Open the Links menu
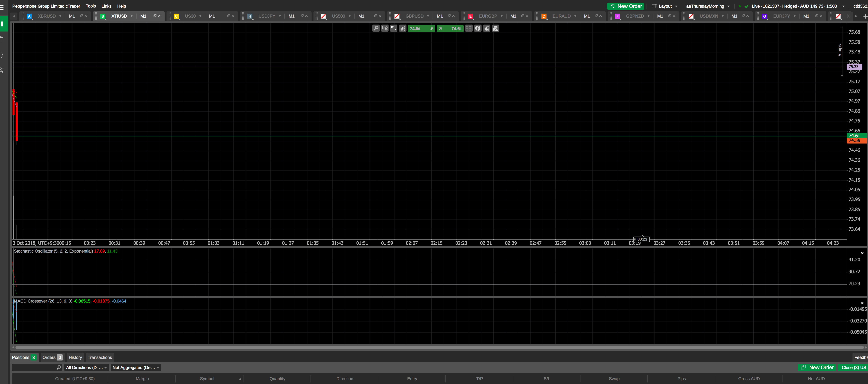Image resolution: width=868 pixels, height=384 pixels. (106, 6)
